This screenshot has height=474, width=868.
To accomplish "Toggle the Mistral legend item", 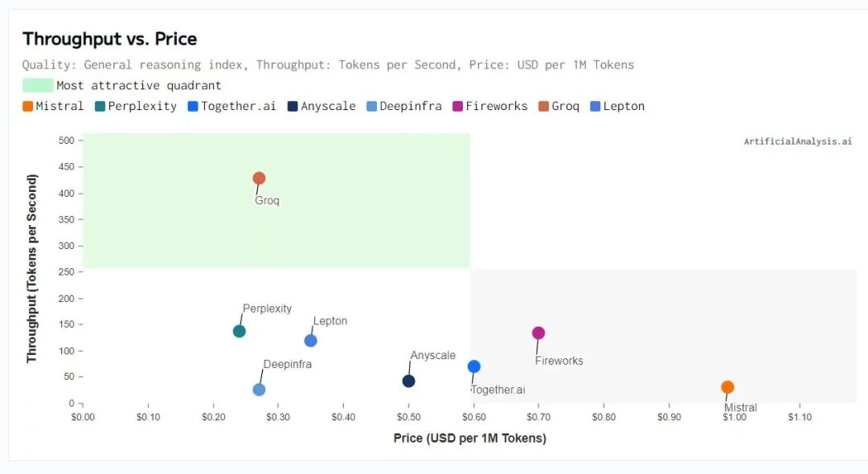I will tap(53, 106).
